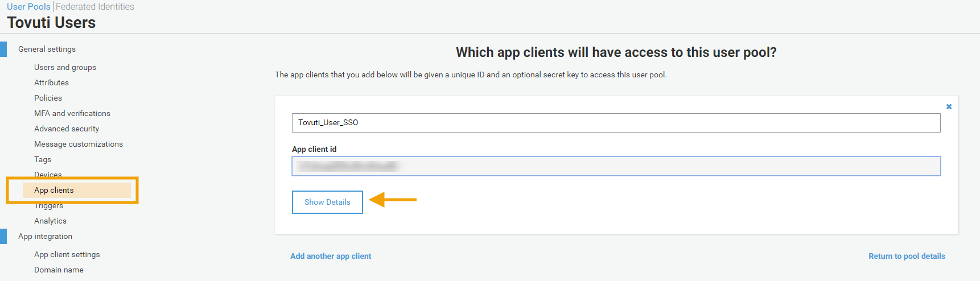Open the User Pools tab

[x=28, y=7]
